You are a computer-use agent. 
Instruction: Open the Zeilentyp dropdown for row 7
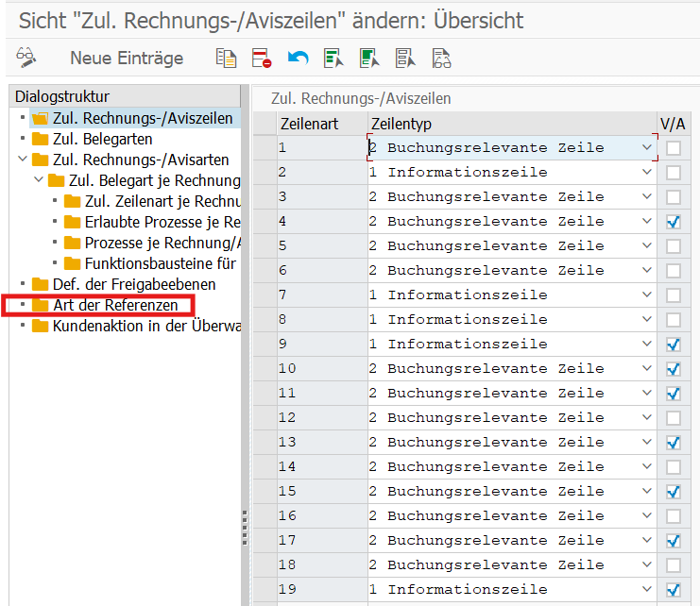646,295
